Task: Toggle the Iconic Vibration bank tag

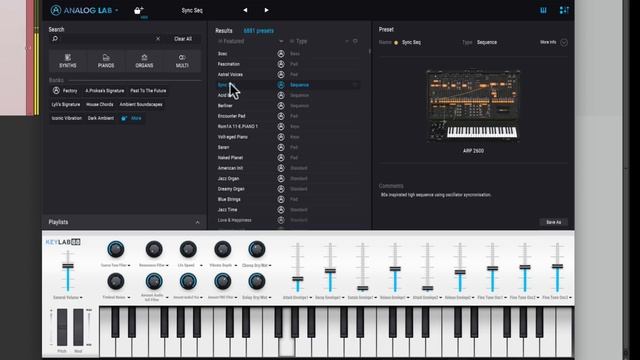Action: [x=67, y=118]
